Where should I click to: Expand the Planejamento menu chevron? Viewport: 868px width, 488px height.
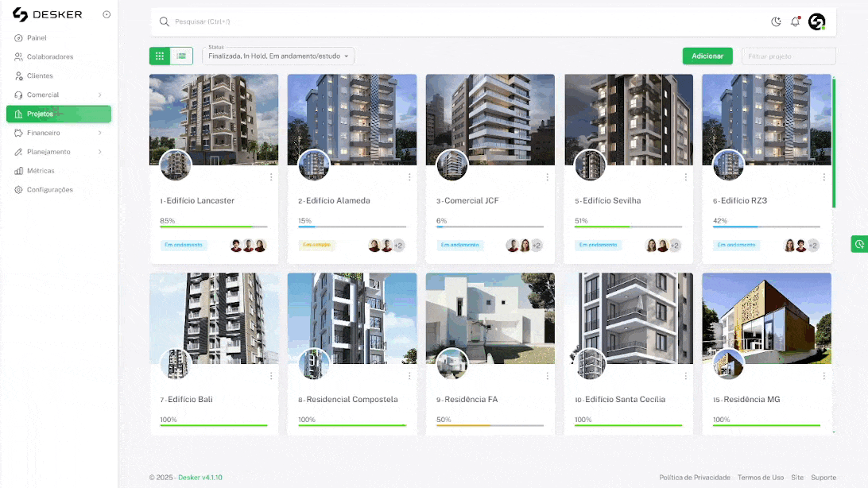[x=99, y=152]
